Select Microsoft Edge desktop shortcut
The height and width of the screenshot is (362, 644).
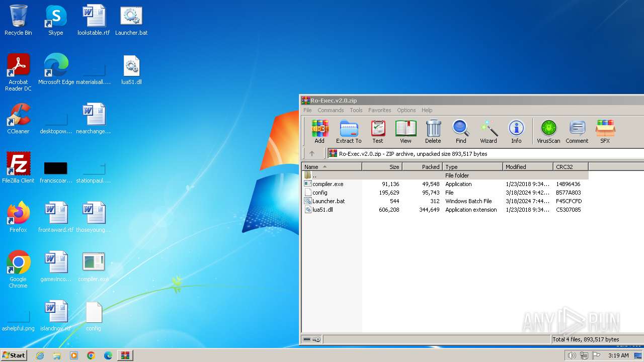click(56, 69)
